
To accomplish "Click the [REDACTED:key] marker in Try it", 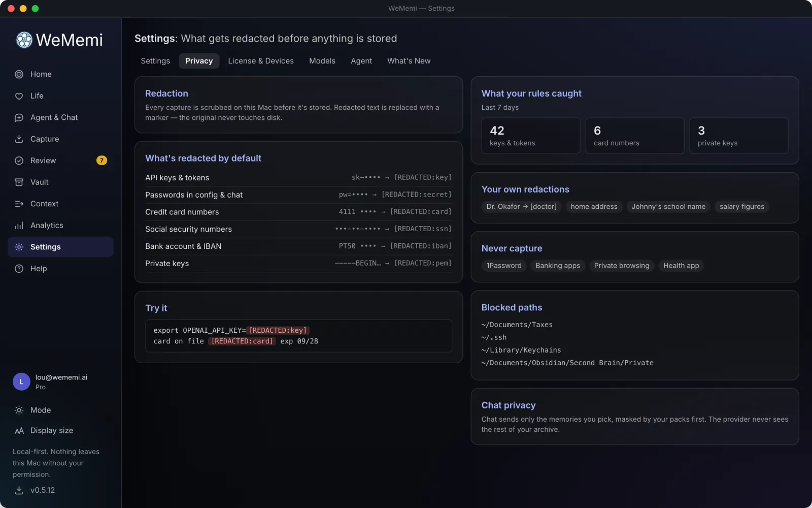I will coord(278,330).
